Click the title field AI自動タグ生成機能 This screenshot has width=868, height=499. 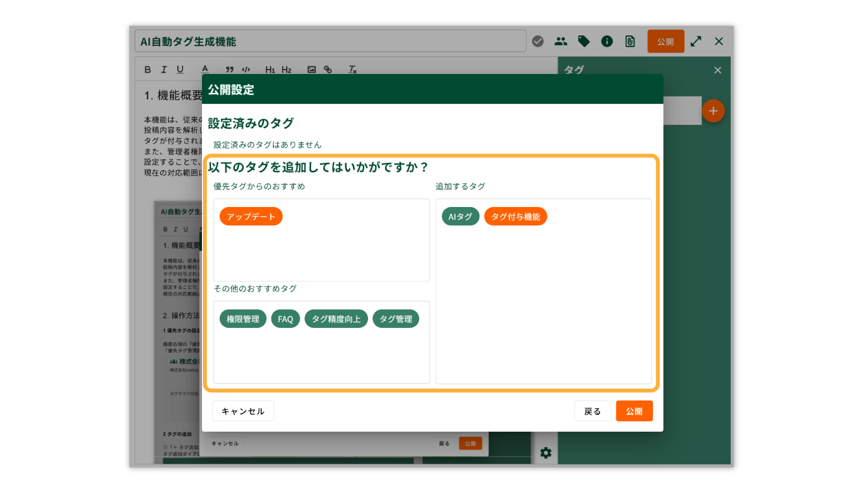coord(330,41)
